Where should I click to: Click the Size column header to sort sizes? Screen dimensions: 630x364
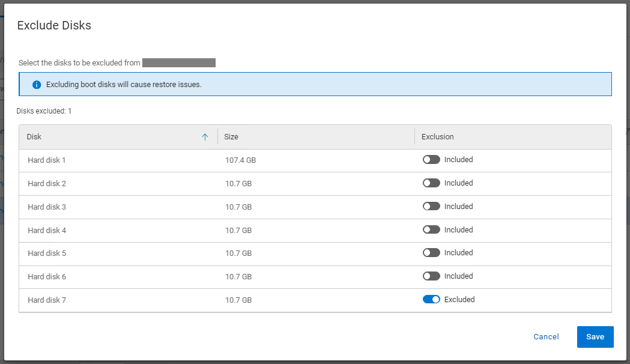tap(231, 136)
